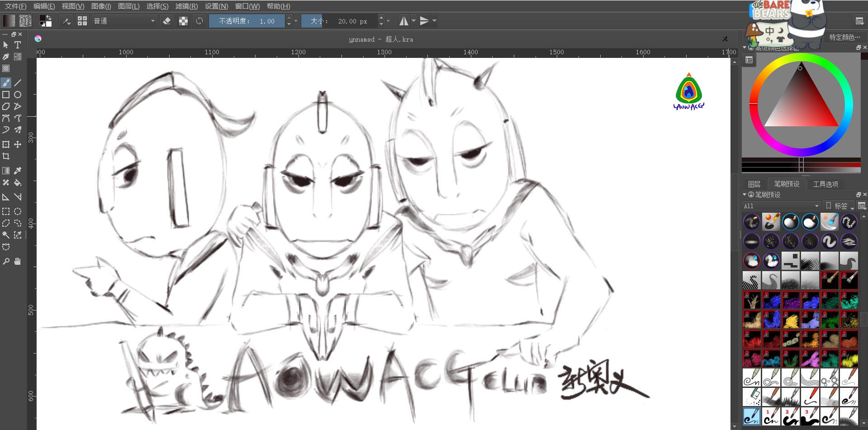Swap foreground and background colors

click(x=49, y=18)
